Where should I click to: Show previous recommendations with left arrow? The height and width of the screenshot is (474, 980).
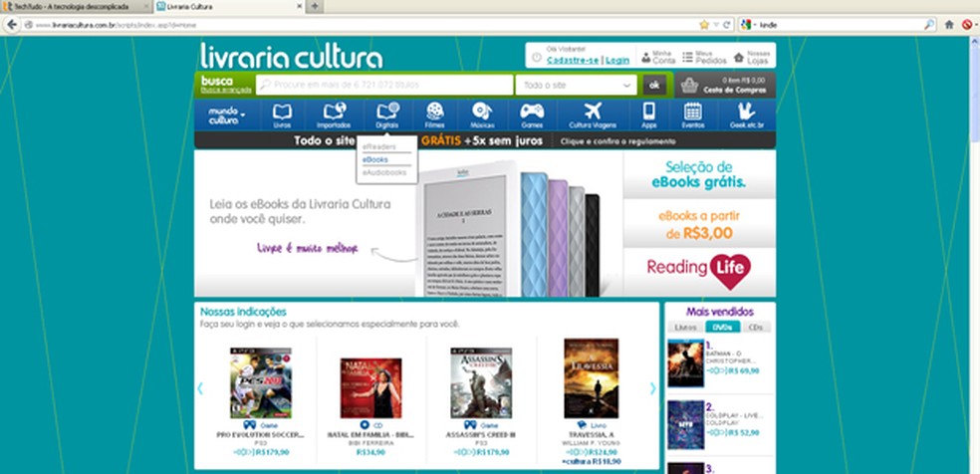(x=200, y=388)
